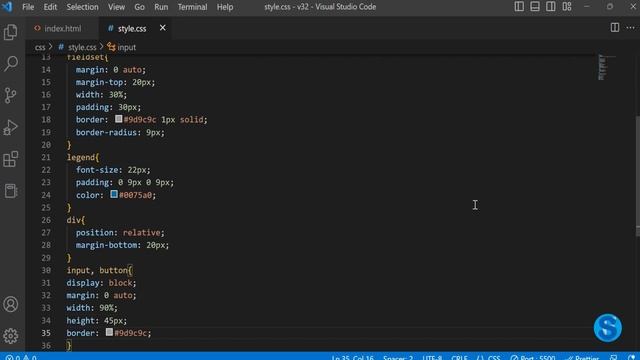Click 'width: 30%;' text
Image resolution: width=640 pixels, height=360 pixels.
point(101,95)
